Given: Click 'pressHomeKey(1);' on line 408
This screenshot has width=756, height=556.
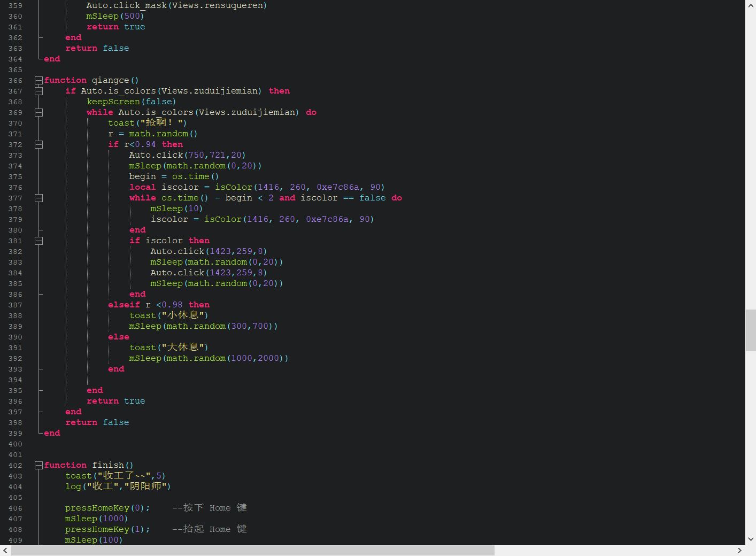Looking at the screenshot, I should pos(108,529).
